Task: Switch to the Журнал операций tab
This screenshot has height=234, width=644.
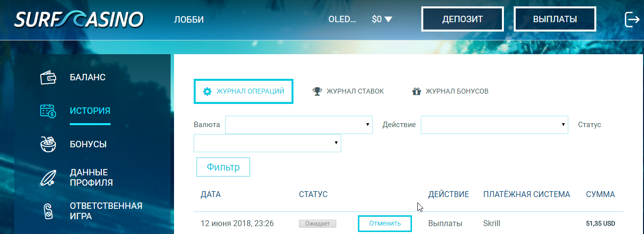Action: (x=244, y=91)
